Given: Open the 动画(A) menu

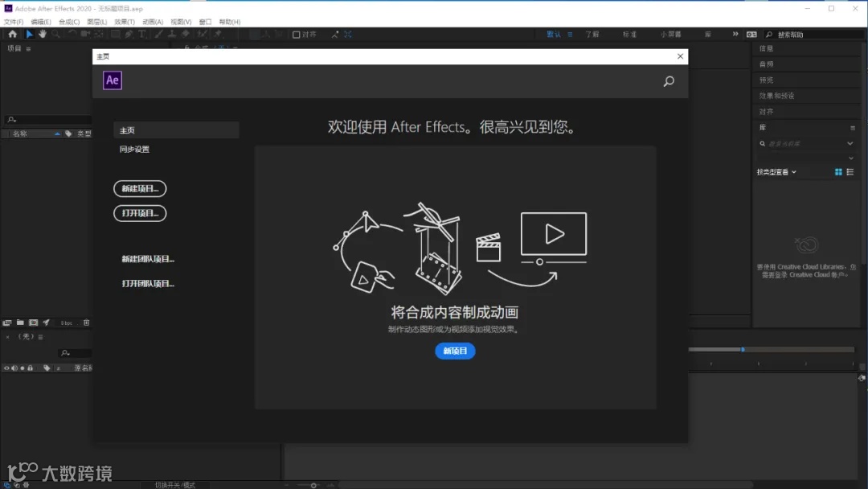Looking at the screenshot, I should [153, 22].
